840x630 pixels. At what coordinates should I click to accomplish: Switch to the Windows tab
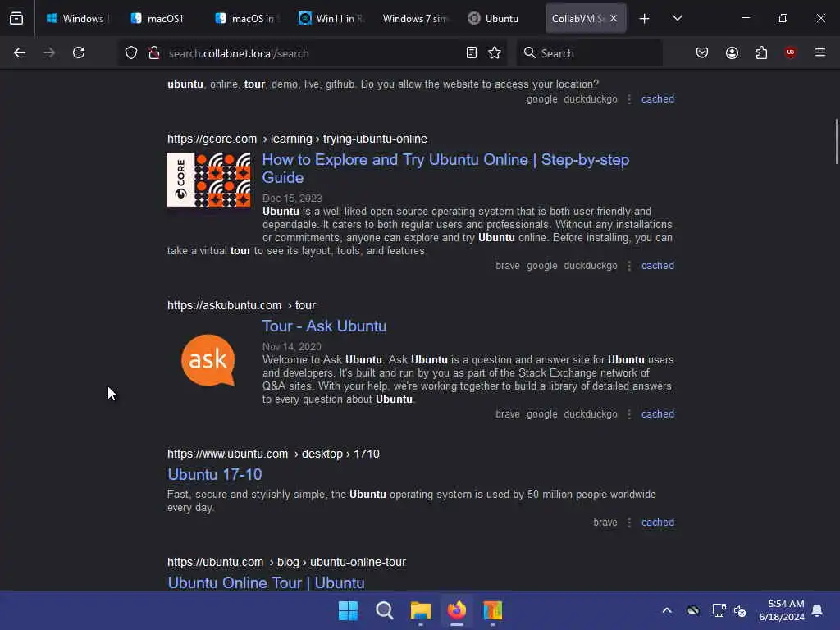[x=78, y=19]
